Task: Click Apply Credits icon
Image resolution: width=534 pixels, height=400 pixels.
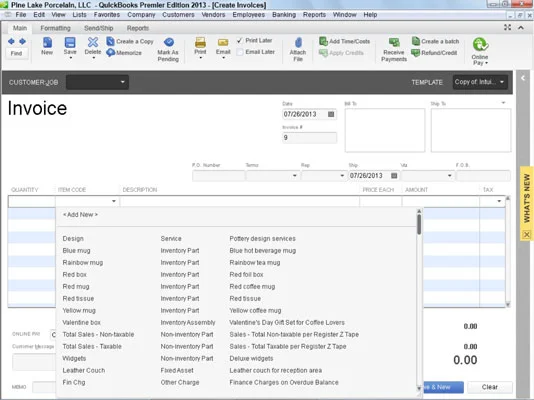Action: coord(323,53)
